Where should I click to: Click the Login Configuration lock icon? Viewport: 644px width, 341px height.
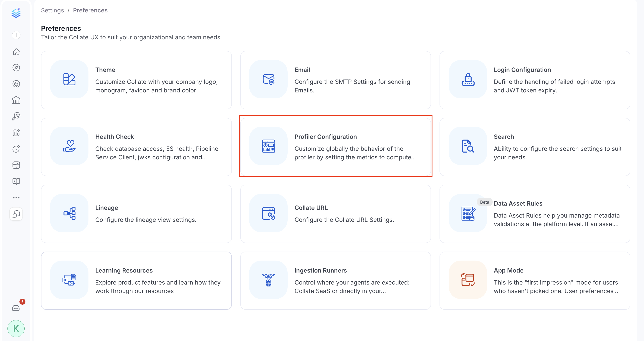click(468, 79)
